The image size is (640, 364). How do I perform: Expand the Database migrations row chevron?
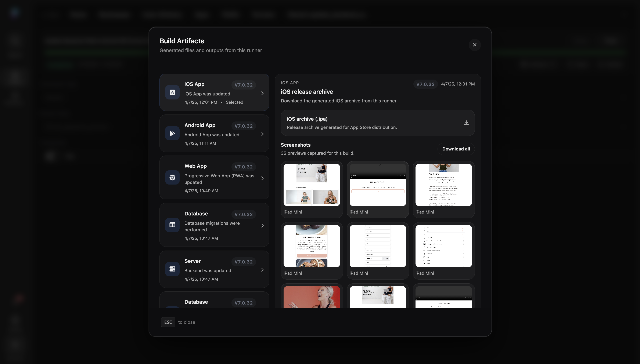tap(262, 226)
